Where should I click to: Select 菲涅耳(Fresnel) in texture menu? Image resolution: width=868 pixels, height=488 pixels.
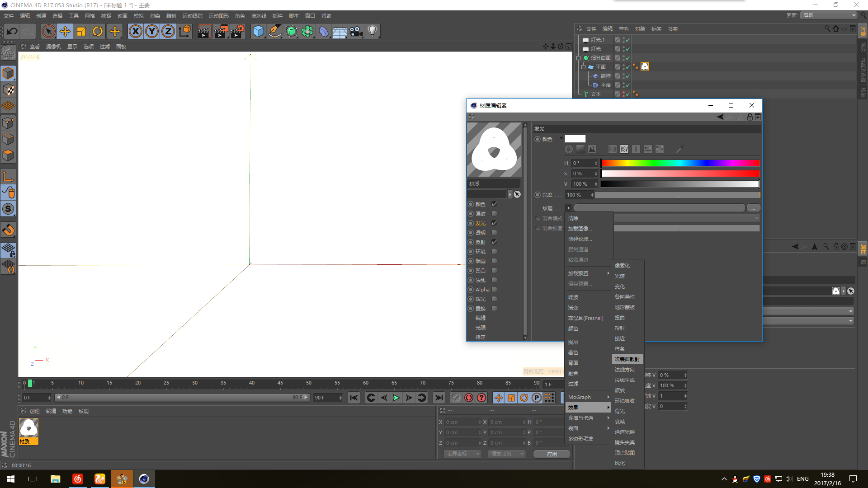click(x=585, y=318)
